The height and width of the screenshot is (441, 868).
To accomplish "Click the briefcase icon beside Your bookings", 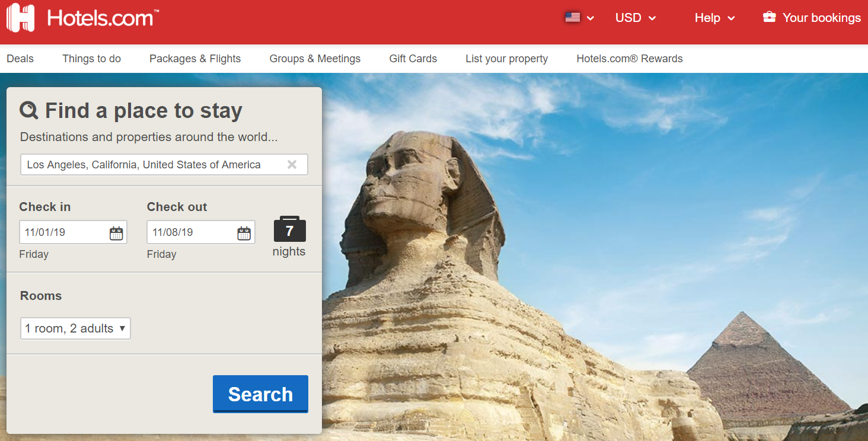I will pos(769,17).
